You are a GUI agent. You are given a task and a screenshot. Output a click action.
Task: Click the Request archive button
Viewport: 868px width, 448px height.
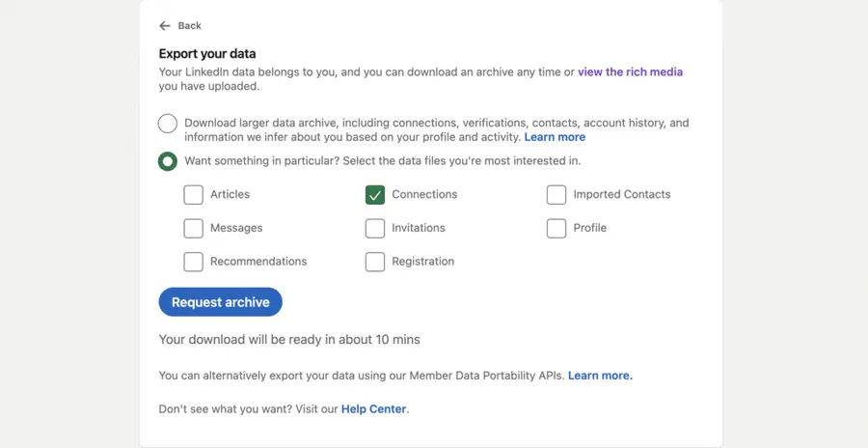pos(220,302)
